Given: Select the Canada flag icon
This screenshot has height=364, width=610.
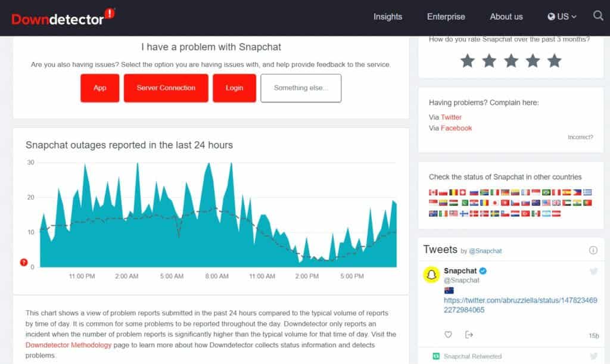Looking at the screenshot, I should coord(433,192).
